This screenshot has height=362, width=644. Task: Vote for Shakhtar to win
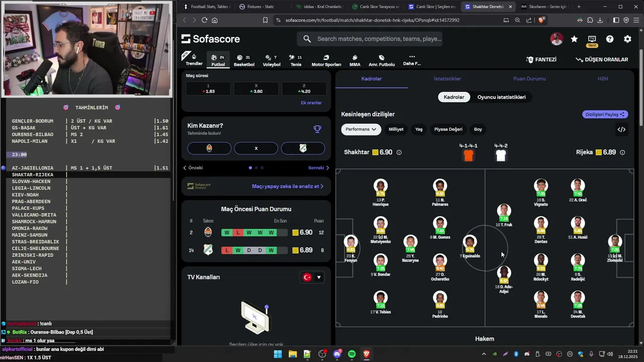(209, 148)
